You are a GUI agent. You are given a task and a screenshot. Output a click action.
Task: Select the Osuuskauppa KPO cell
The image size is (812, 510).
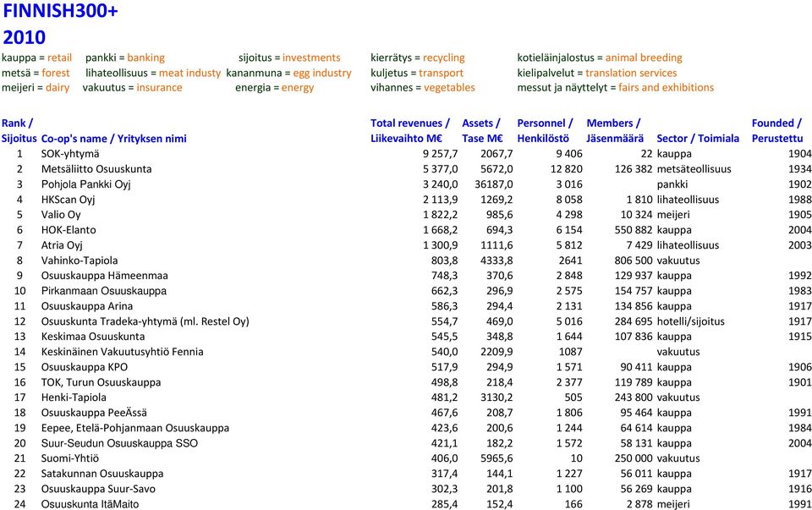pyautogui.click(x=85, y=367)
